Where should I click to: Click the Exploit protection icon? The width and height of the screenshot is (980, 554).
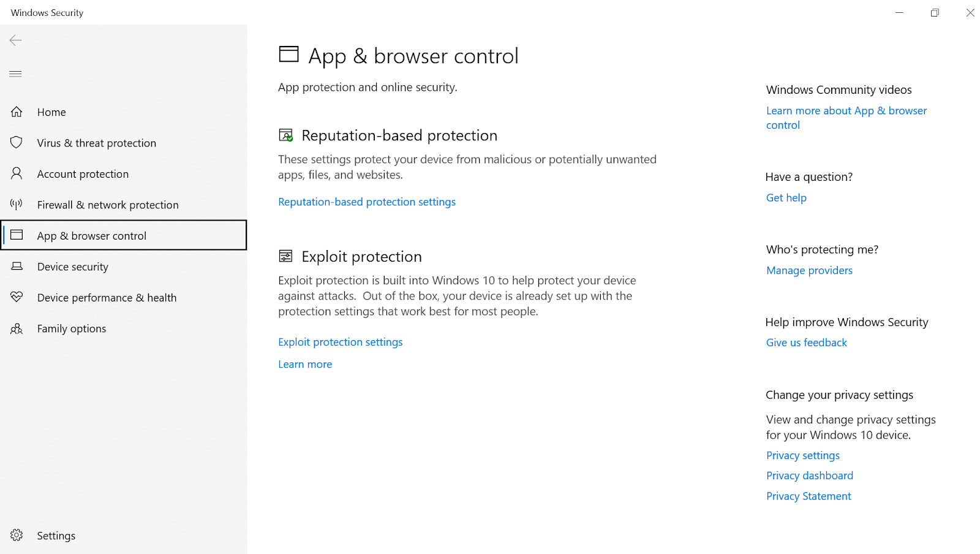click(285, 256)
